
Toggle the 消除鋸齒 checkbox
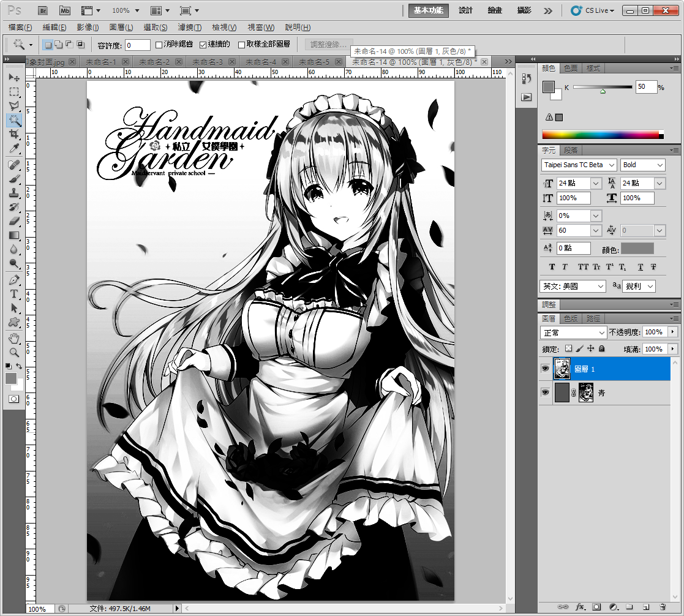pyautogui.click(x=159, y=45)
